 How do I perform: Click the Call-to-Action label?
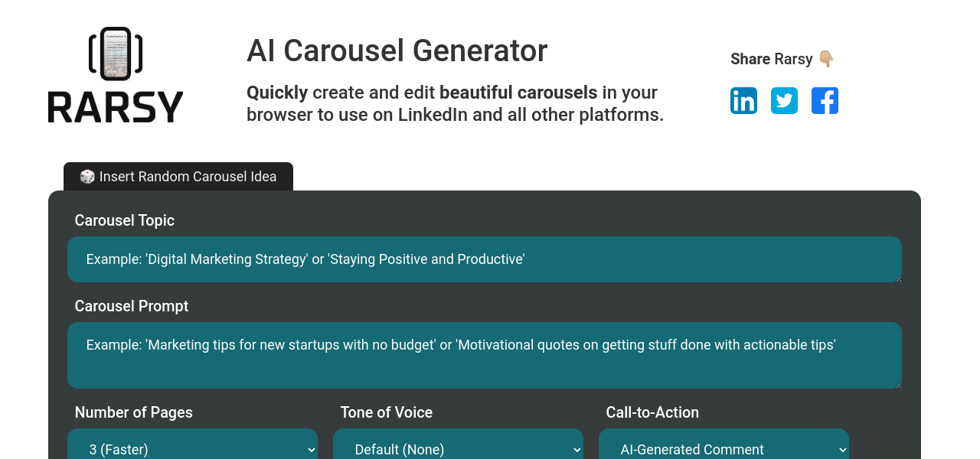click(652, 412)
